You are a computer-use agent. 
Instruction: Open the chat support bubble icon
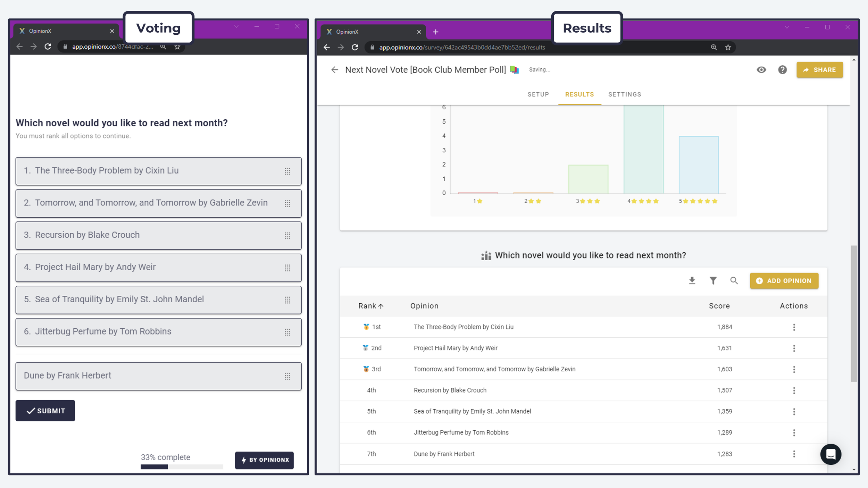831,454
